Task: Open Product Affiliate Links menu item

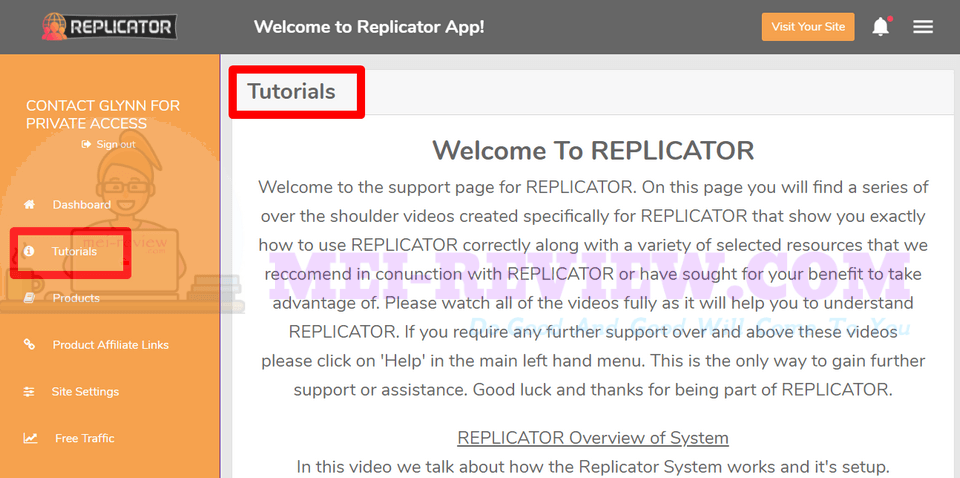Action: tap(111, 345)
